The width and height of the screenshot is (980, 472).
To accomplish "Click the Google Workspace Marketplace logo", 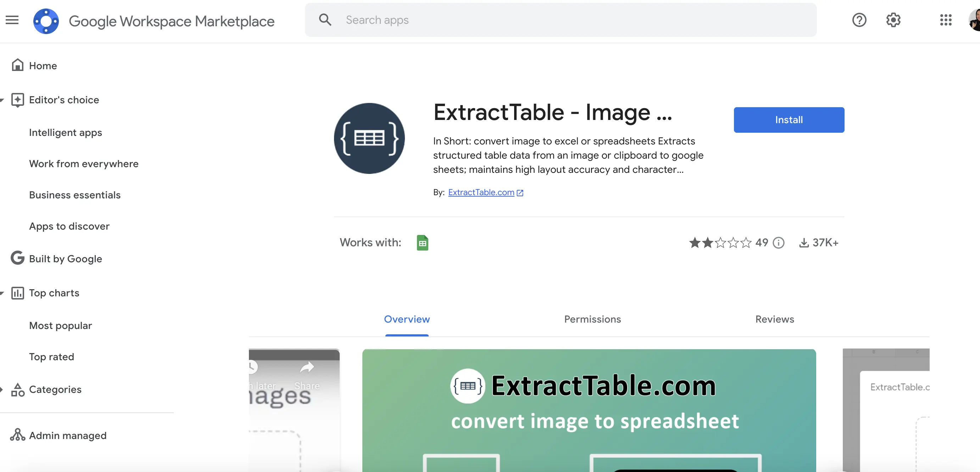I will tap(46, 21).
